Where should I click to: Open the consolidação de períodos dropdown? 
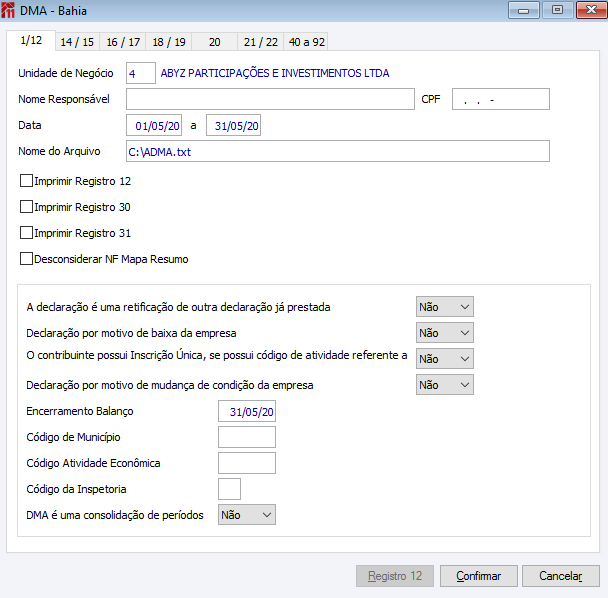pos(247,515)
